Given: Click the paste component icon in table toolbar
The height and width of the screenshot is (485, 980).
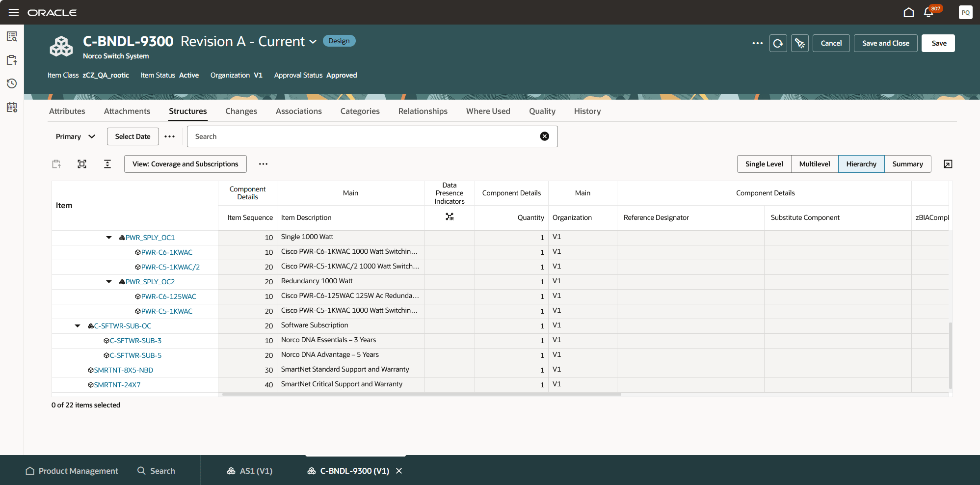Looking at the screenshot, I should point(56,164).
